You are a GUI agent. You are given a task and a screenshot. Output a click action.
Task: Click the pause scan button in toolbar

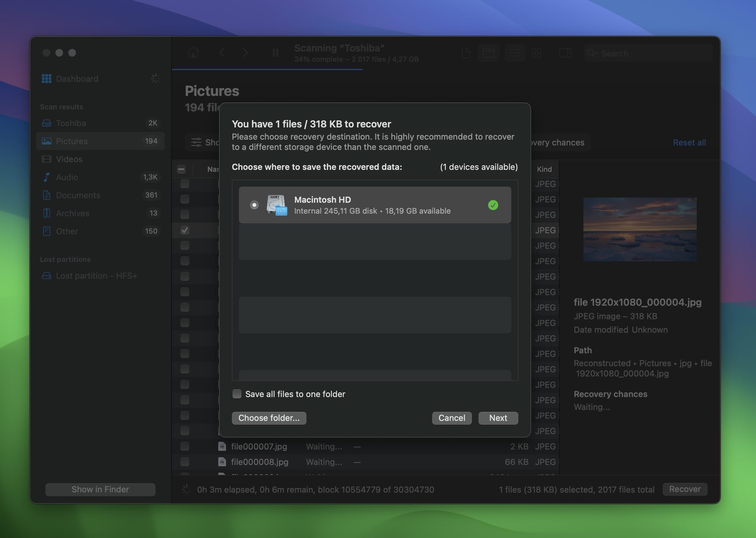click(275, 53)
